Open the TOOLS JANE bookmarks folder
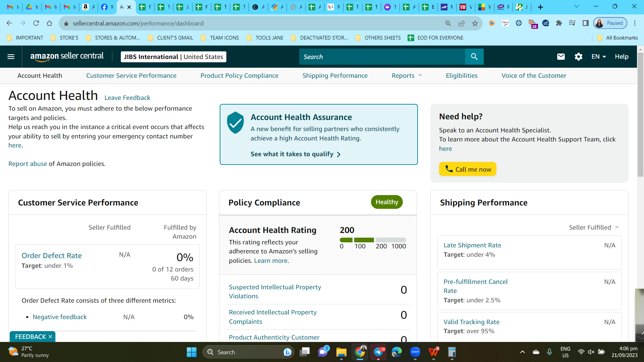644x362 pixels. tap(265, 38)
